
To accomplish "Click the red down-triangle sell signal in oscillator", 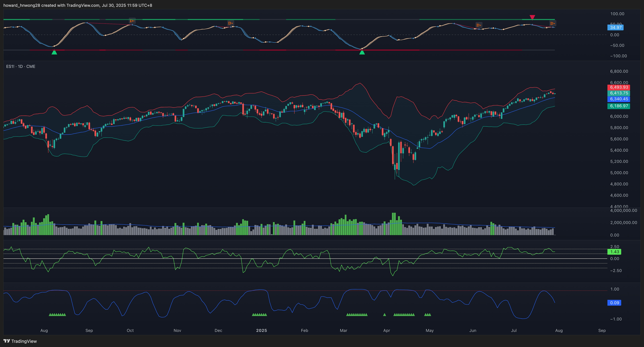I will pyautogui.click(x=532, y=17).
